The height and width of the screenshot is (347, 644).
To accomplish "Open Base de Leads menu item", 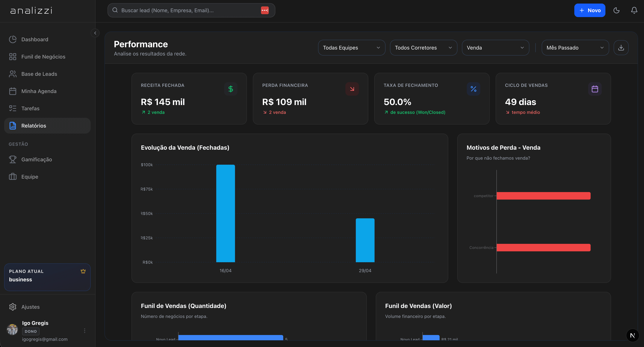I will click(x=47, y=74).
